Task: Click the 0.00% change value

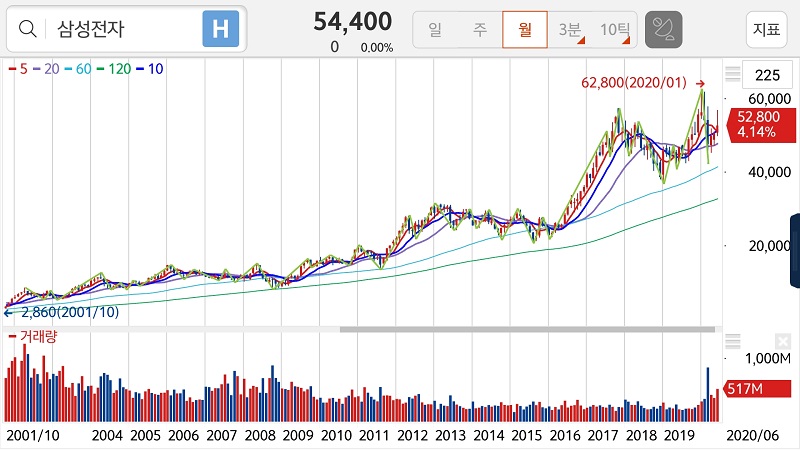Action: tap(377, 47)
